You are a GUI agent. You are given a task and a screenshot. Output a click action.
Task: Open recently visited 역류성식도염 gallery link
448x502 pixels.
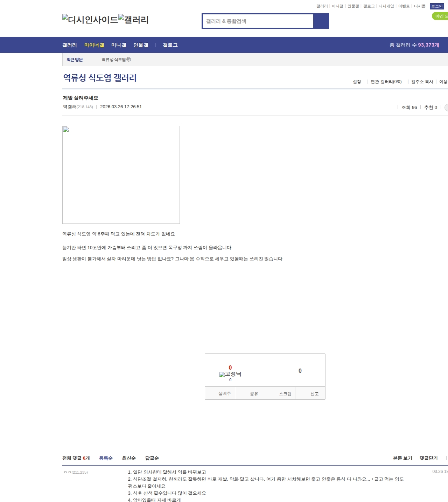coord(116,60)
